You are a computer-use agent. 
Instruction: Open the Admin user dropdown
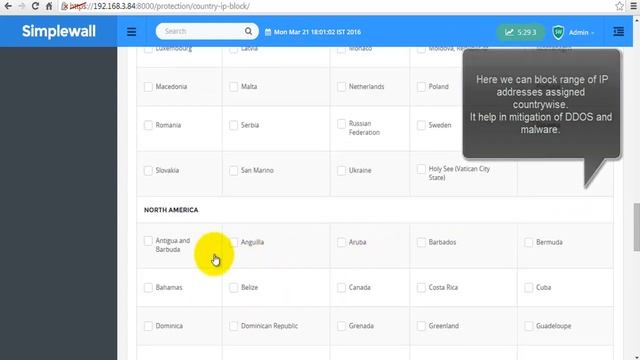[x=581, y=33]
